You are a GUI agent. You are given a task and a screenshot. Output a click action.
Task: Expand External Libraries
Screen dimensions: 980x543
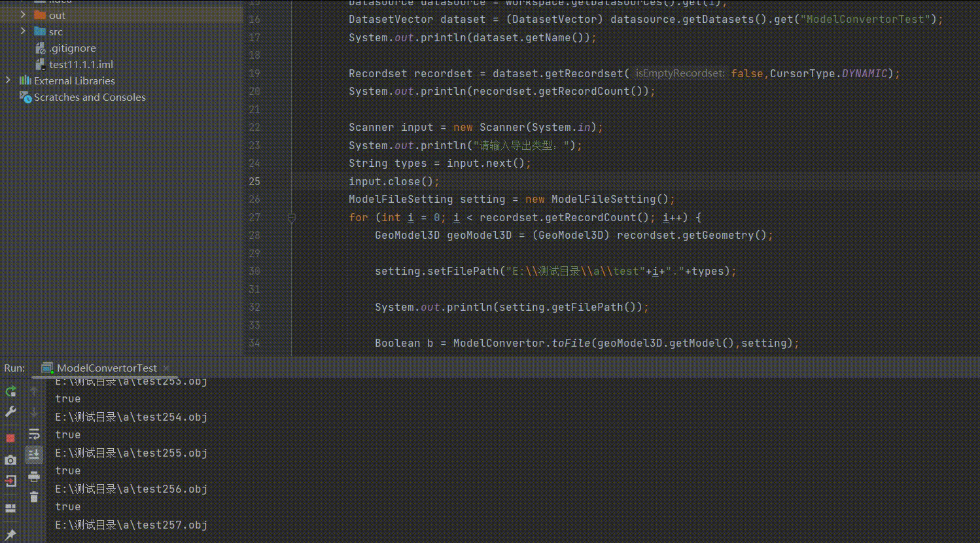point(7,80)
